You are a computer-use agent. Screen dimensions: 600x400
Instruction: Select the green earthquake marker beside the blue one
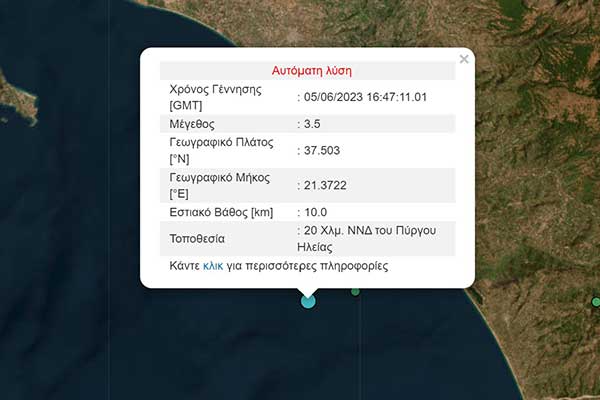click(x=355, y=291)
